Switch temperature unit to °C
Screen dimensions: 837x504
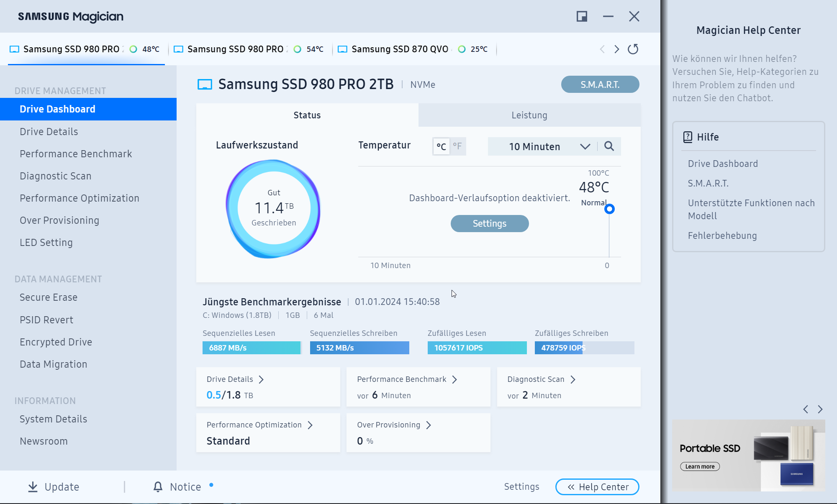tap(441, 146)
